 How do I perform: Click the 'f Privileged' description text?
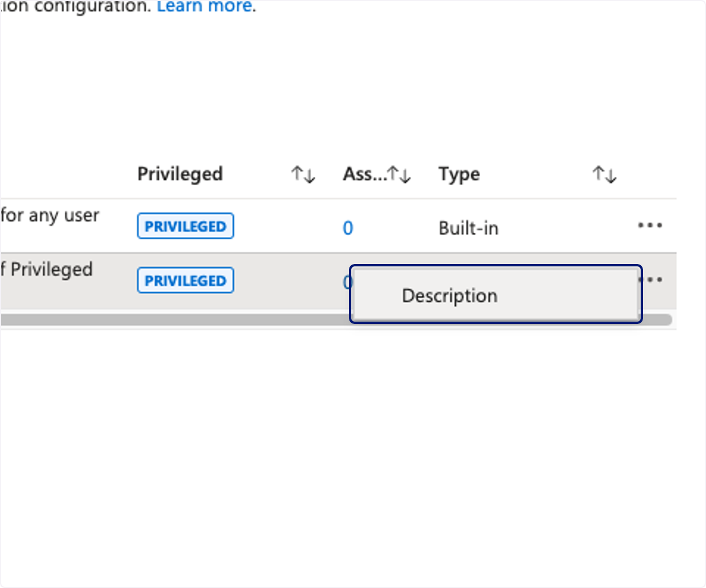point(46,269)
